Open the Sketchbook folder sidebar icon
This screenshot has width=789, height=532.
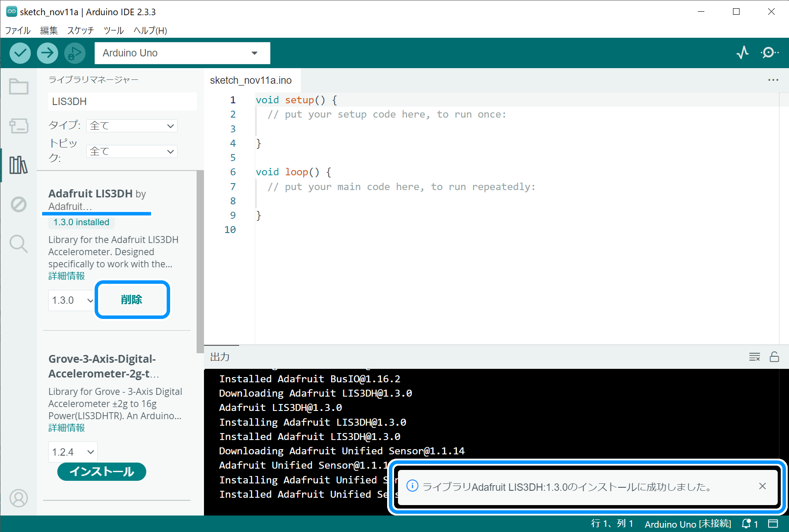19,87
